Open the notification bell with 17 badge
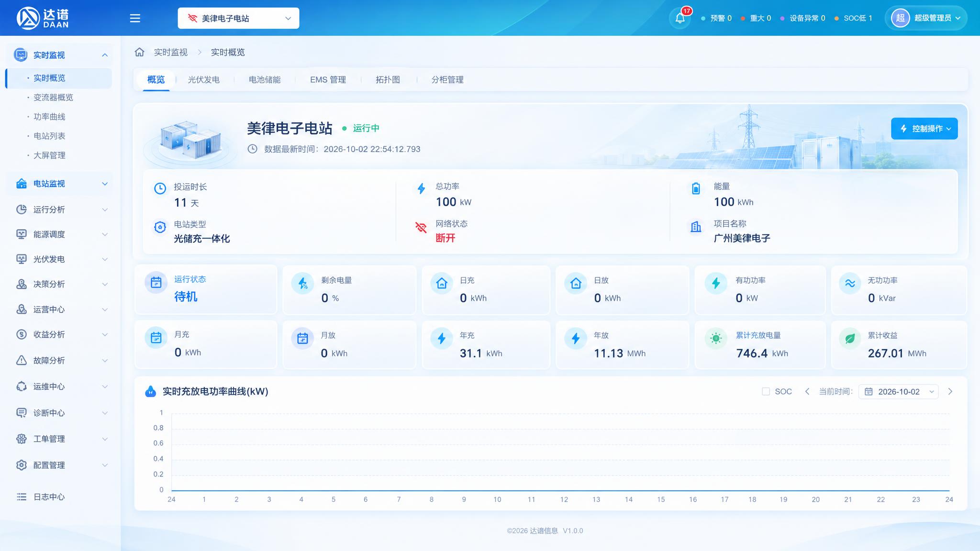980x551 pixels. coord(680,18)
